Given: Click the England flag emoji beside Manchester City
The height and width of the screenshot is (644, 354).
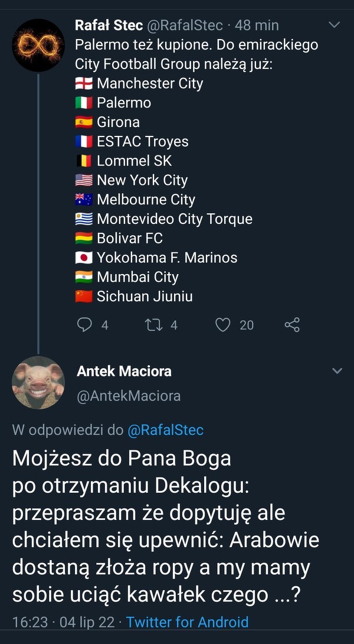Looking at the screenshot, I should tap(84, 83).
